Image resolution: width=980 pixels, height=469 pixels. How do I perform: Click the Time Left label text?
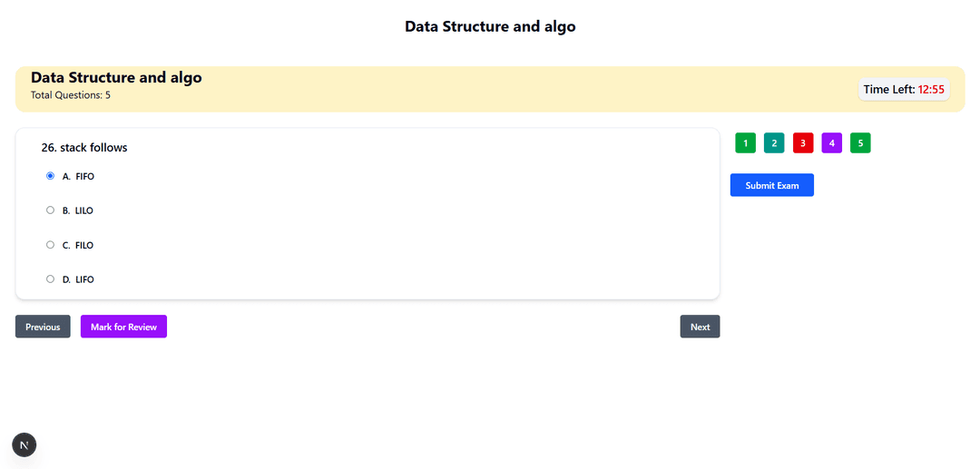click(x=889, y=90)
